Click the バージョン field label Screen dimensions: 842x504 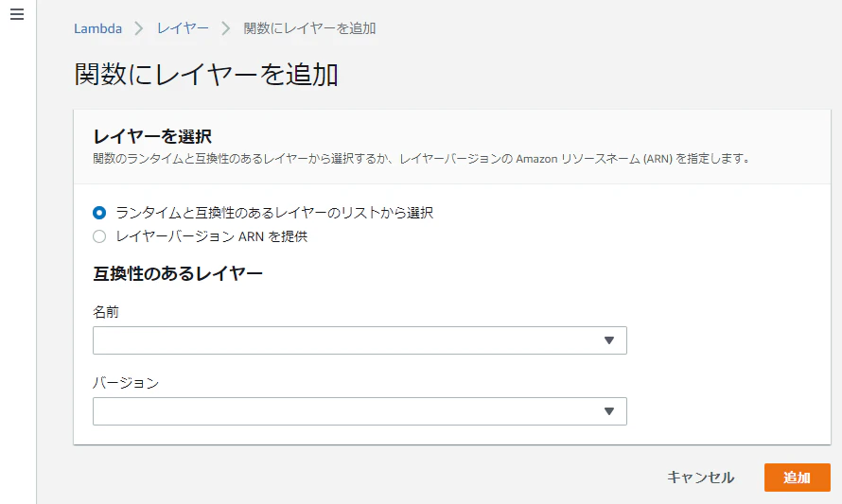(x=126, y=383)
